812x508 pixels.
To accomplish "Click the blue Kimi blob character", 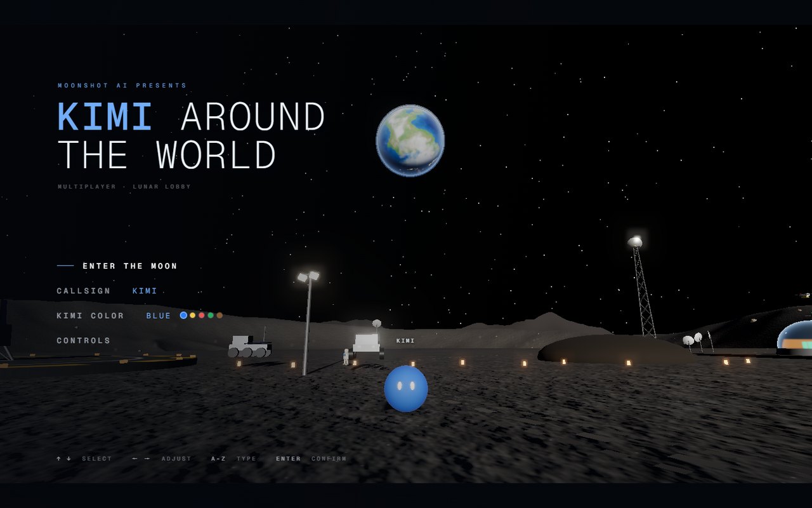I will pyautogui.click(x=406, y=389).
